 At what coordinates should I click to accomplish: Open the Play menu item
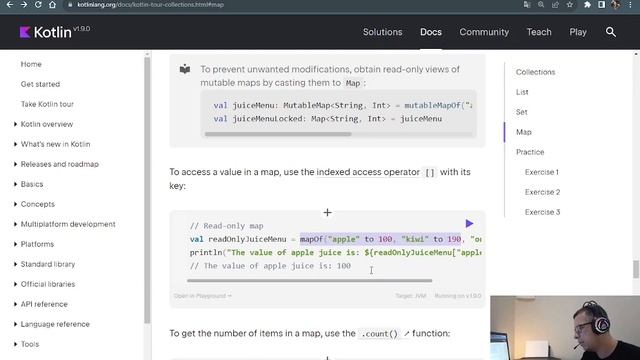[x=578, y=32]
